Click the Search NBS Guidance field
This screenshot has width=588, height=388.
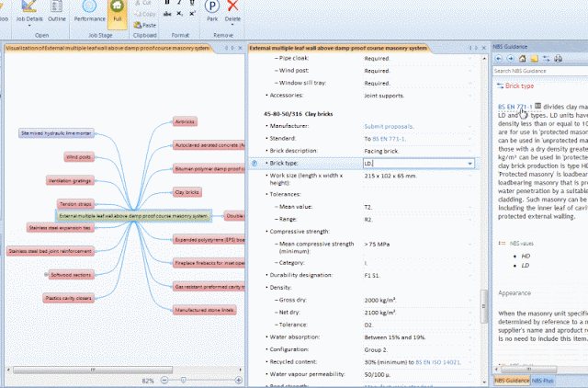point(540,71)
